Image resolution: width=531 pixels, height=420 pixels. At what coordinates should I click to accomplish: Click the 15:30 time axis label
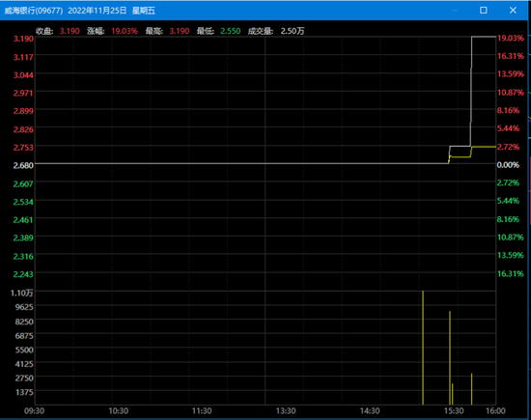pyautogui.click(x=454, y=411)
